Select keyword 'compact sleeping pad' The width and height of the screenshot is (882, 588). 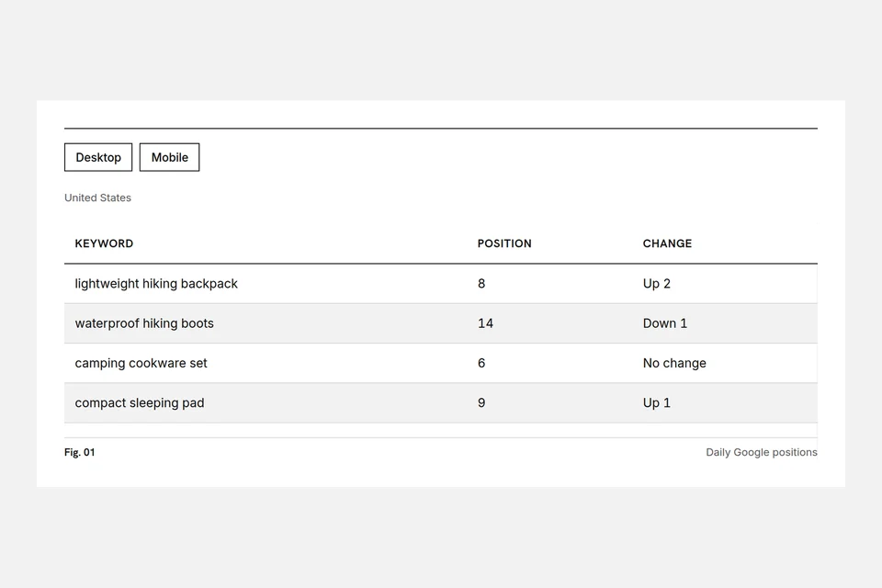(140, 403)
